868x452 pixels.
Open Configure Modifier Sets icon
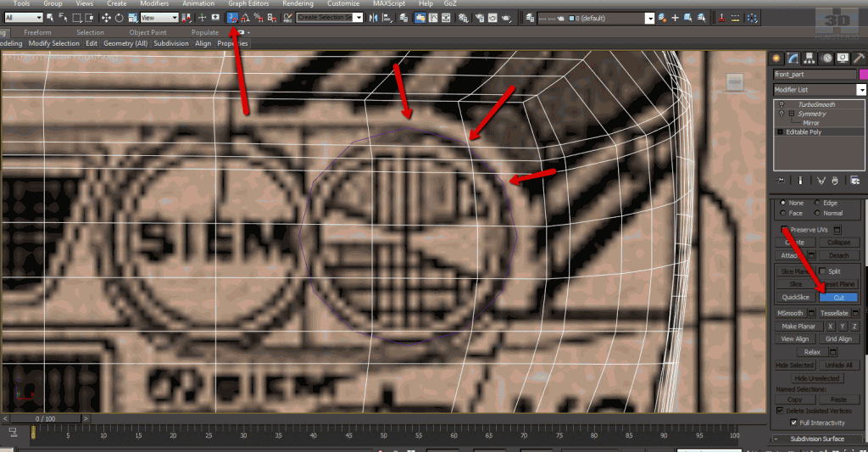click(x=854, y=181)
